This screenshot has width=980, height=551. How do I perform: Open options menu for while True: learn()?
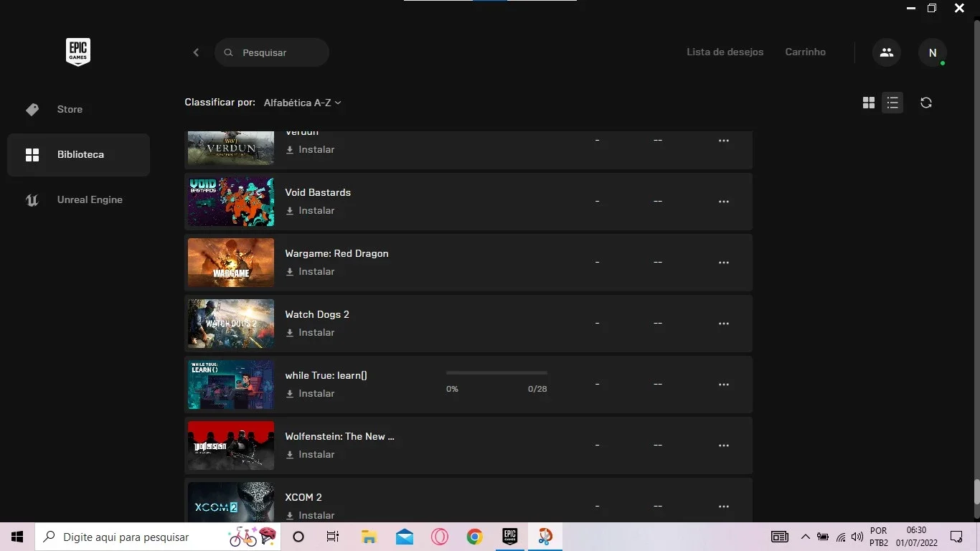click(x=724, y=385)
